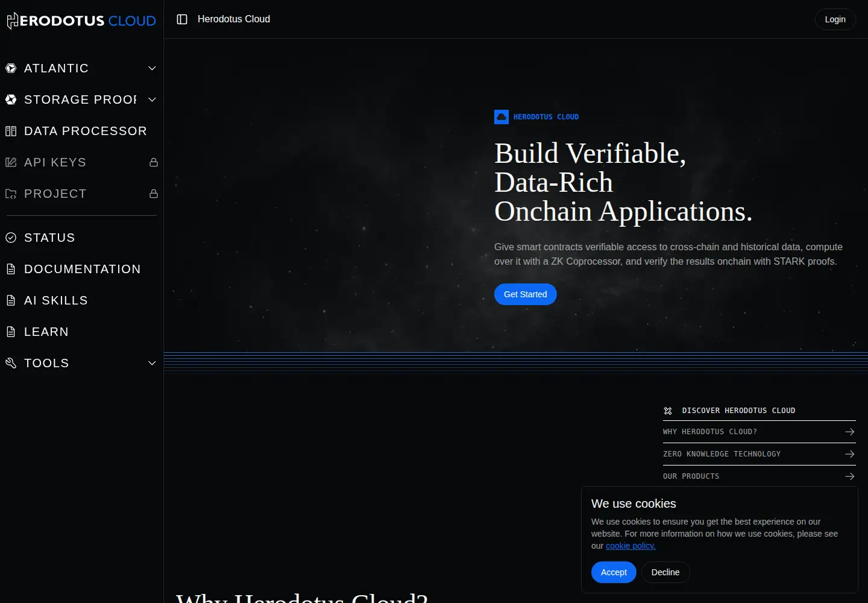Viewport: 868px width, 603px height.
Task: Click the 'HERODOTUS CLOUD' blue label text
Action: [546, 117]
